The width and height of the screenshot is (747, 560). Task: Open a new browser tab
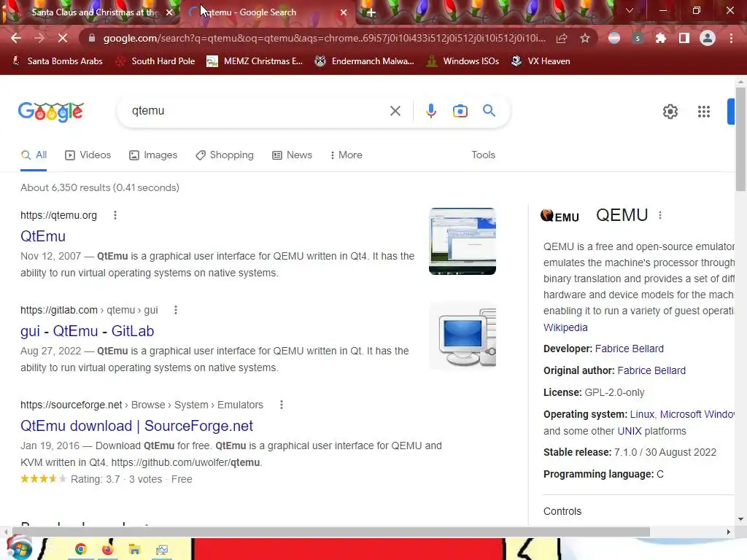tap(371, 12)
